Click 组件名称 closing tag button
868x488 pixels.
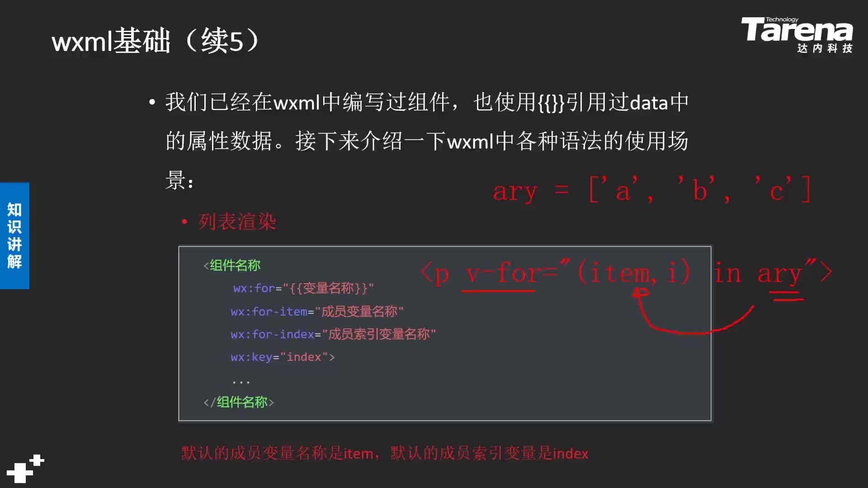[238, 402]
